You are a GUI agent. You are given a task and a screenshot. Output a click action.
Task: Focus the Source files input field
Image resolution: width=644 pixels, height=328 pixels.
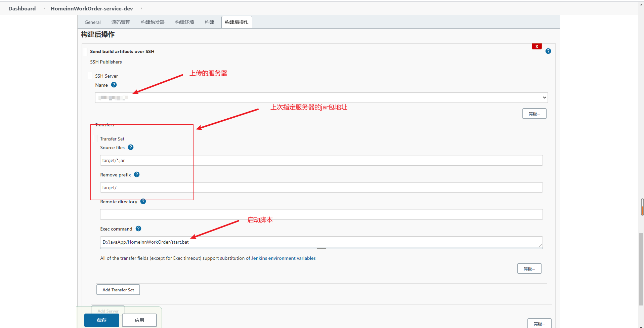(321, 160)
